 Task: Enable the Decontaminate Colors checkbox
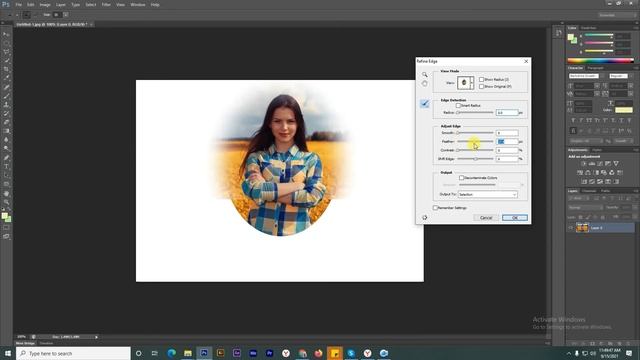[462, 178]
